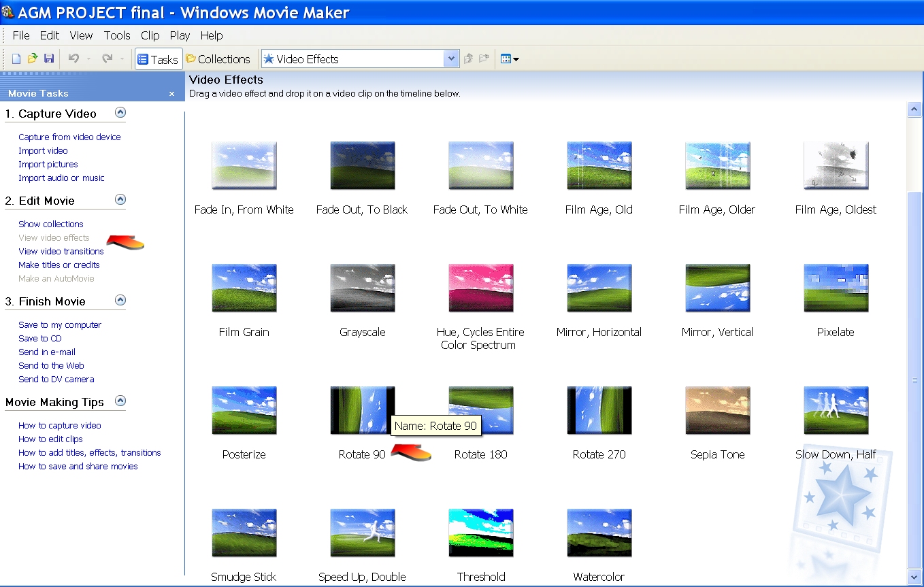Click the Undo arrow icon
This screenshot has width=924, height=587.
click(74, 59)
